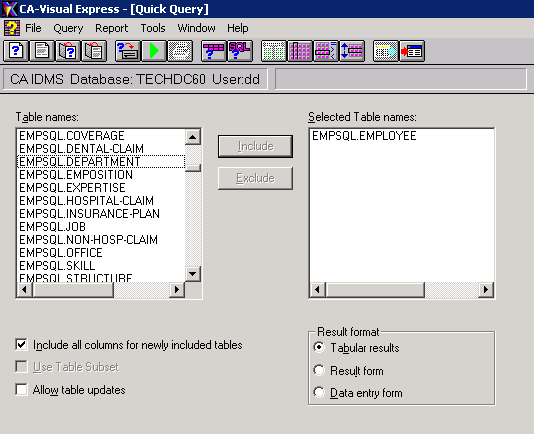Image resolution: width=534 pixels, height=434 pixels.
Task: Select EMPSQL.OFFICE in Table names
Action: pos(101,252)
